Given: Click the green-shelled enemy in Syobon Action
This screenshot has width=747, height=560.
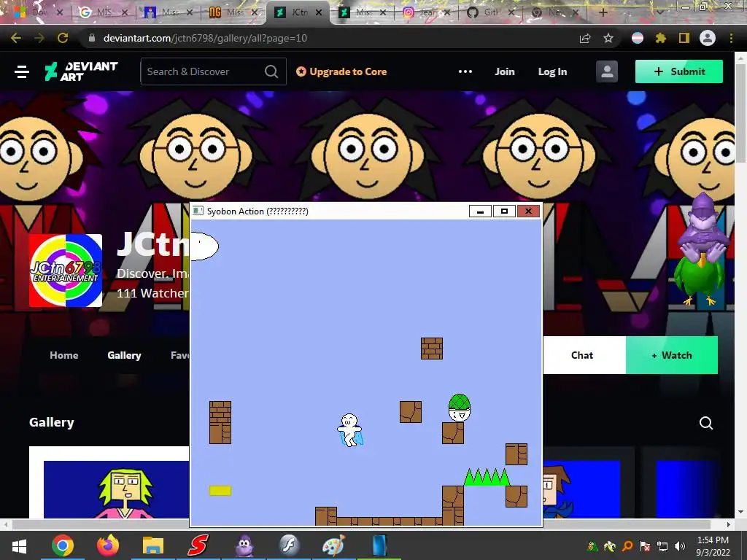Looking at the screenshot, I should (x=460, y=408).
